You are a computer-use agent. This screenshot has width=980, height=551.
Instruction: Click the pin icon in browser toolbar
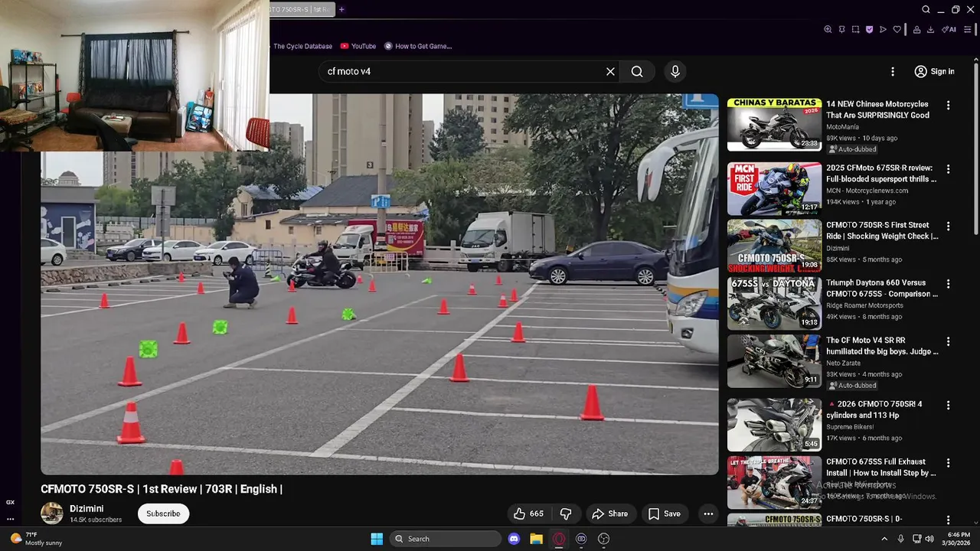[x=841, y=29]
